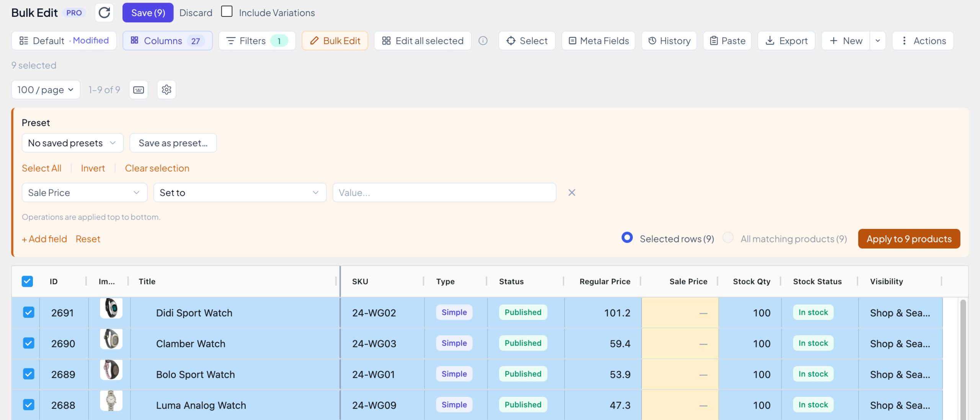Expand the New button dropdown arrow

(878, 41)
